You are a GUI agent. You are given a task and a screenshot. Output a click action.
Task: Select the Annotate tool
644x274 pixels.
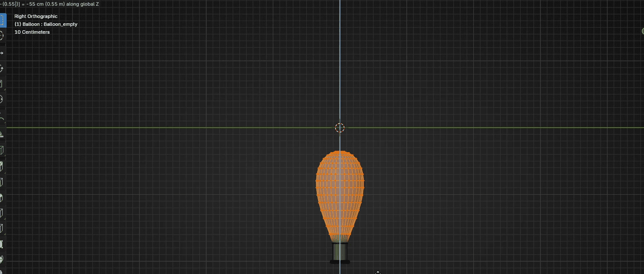[2, 118]
